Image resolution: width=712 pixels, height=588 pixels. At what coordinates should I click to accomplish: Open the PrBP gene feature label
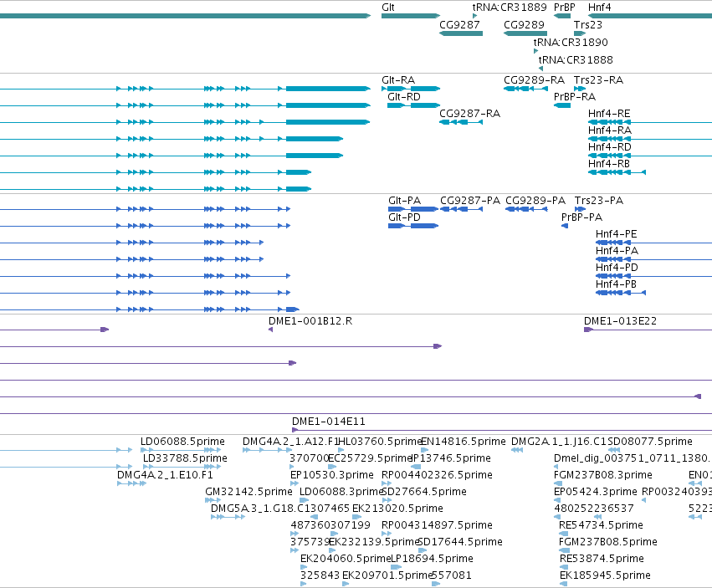(564, 8)
